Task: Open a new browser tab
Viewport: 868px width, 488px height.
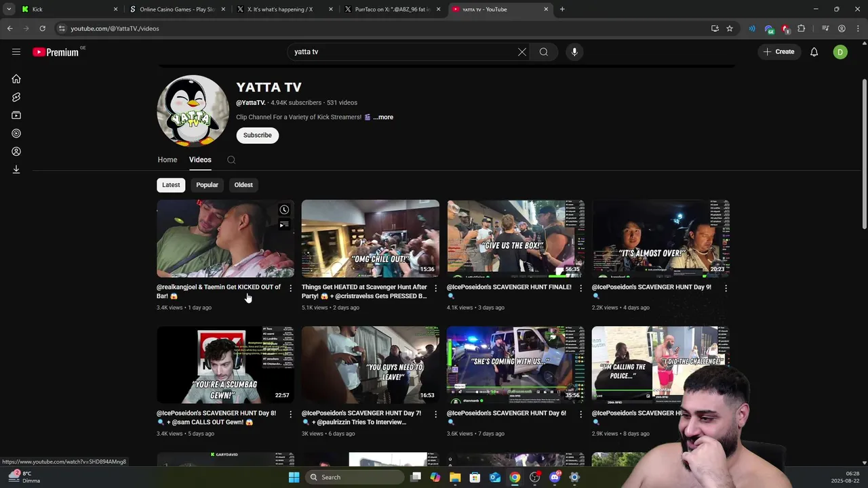Action: (x=562, y=9)
